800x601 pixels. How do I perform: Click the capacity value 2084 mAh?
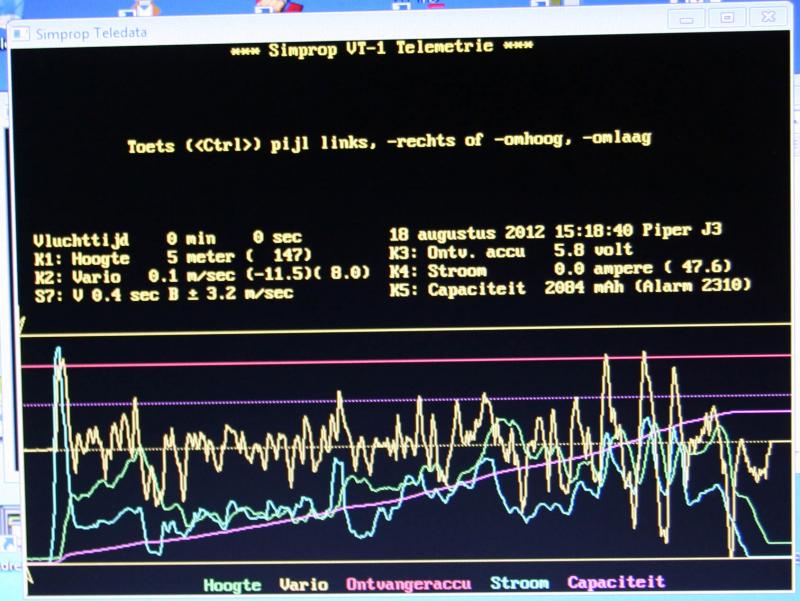[584, 287]
